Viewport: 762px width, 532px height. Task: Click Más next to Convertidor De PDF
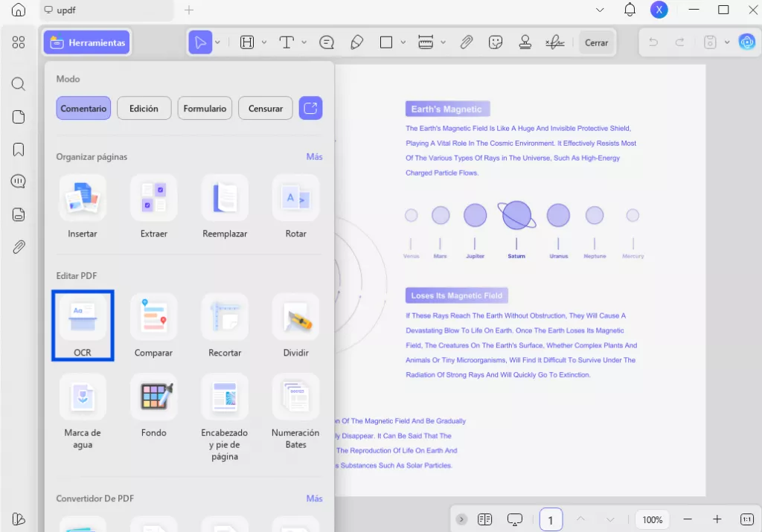(x=314, y=498)
